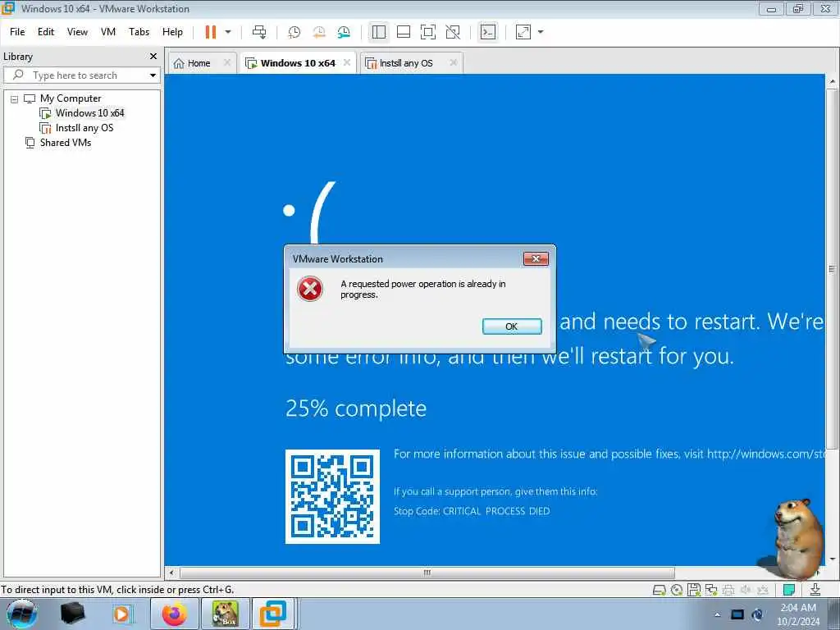
Task: Click OK in the error dialog
Action: tap(512, 326)
